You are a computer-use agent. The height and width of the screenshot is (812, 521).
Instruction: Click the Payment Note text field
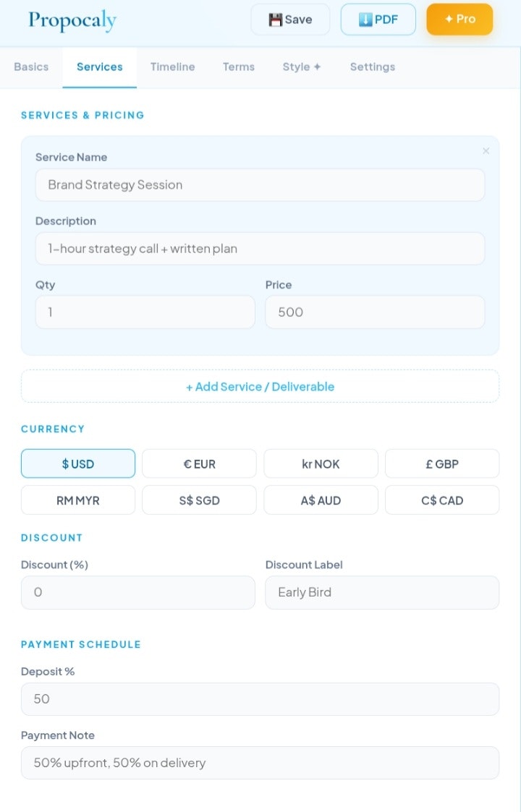(260, 763)
